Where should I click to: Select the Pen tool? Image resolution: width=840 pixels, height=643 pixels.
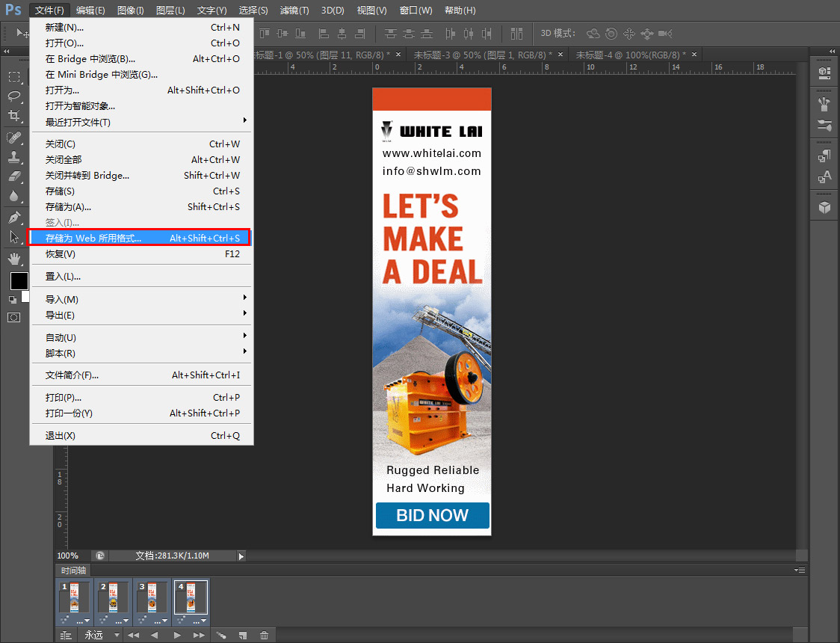[x=14, y=217]
